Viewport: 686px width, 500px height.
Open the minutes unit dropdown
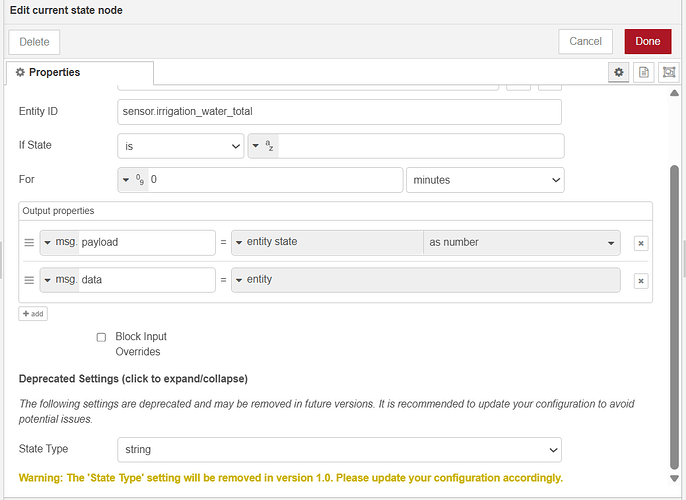[x=485, y=180]
